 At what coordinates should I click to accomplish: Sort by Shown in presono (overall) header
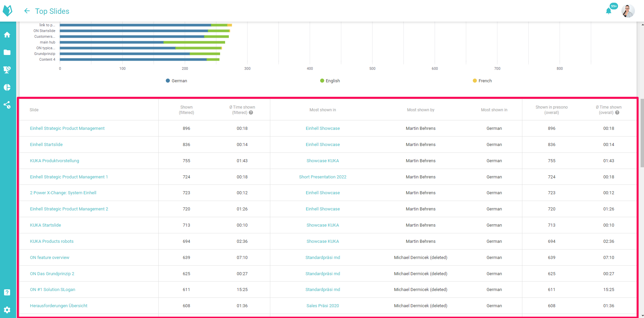[x=551, y=110]
